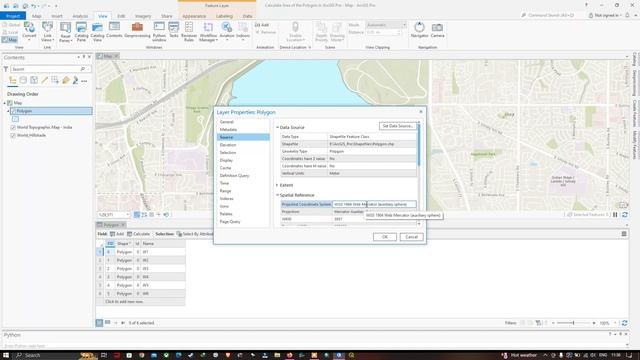Open the Tasks pane
This screenshot has height=360, width=640.
[174, 30]
